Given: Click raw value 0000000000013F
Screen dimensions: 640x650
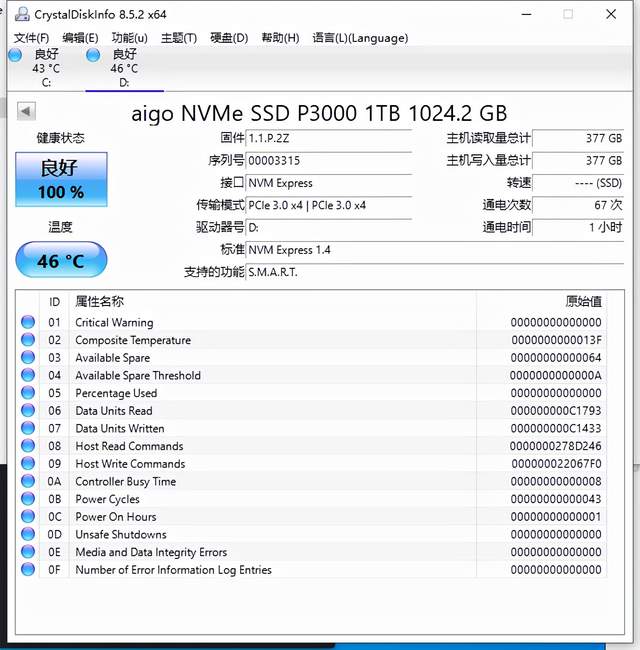Looking at the screenshot, I should 556,340.
